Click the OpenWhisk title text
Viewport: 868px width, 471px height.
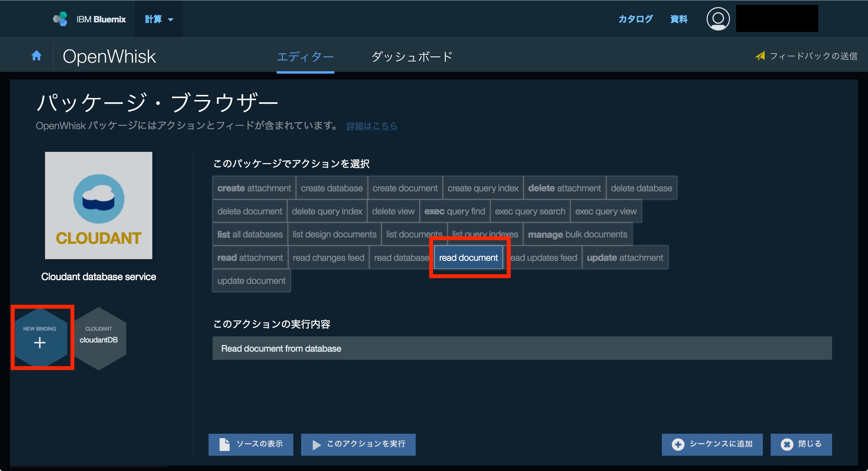point(109,56)
